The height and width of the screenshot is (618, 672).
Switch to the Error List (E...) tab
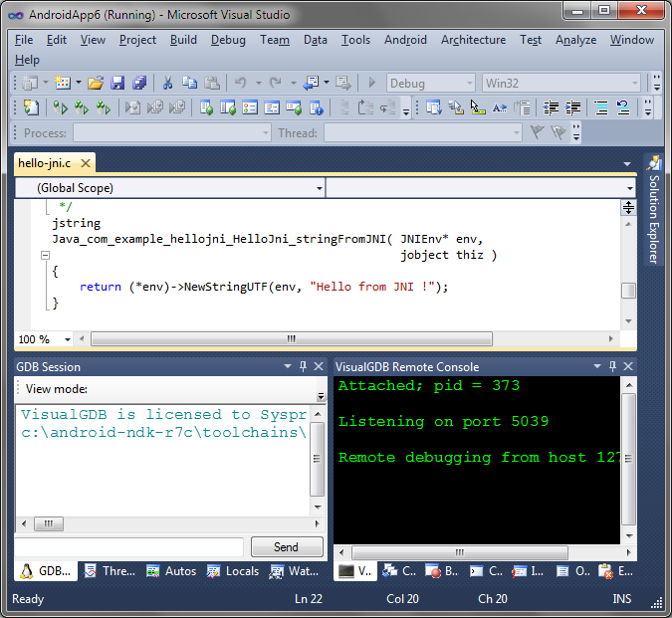pyautogui.click(x=616, y=571)
